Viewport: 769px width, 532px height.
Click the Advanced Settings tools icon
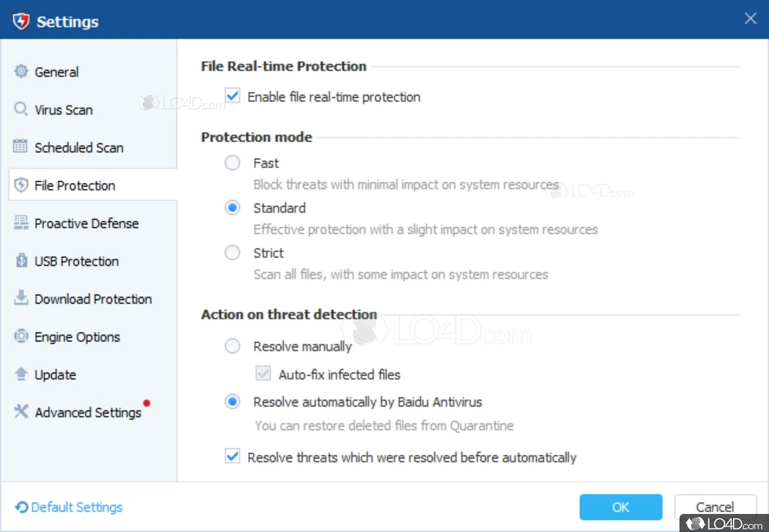click(21, 412)
